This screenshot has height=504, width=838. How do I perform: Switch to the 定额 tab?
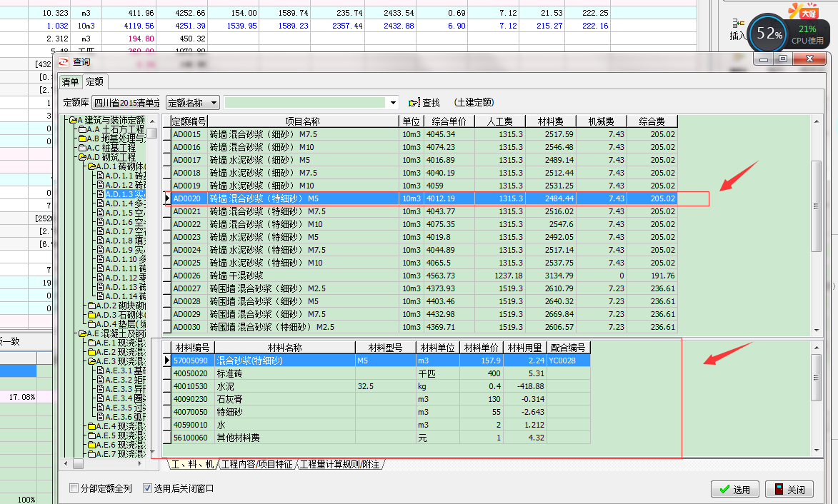(94, 81)
